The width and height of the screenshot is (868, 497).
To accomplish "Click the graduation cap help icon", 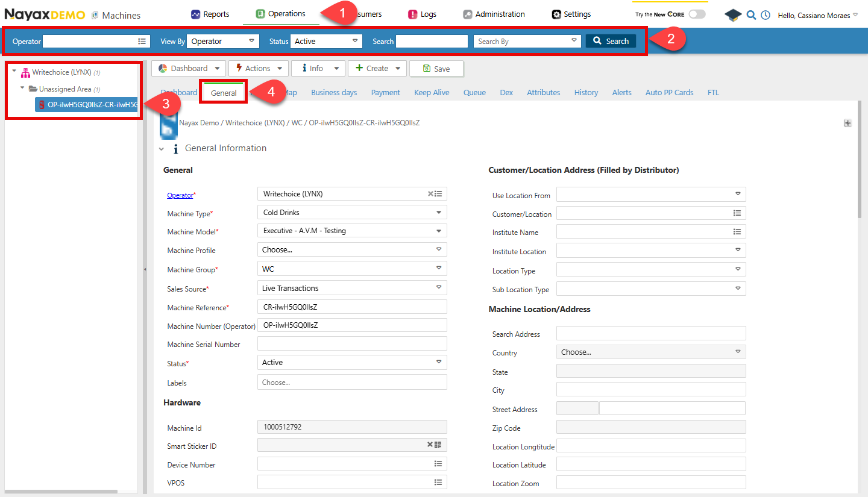I will (733, 15).
